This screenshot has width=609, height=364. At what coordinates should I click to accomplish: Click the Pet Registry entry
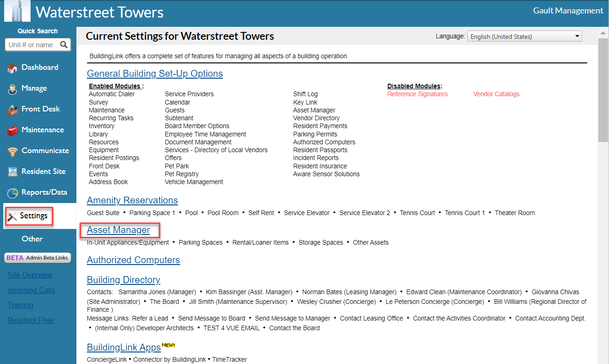tap(182, 174)
